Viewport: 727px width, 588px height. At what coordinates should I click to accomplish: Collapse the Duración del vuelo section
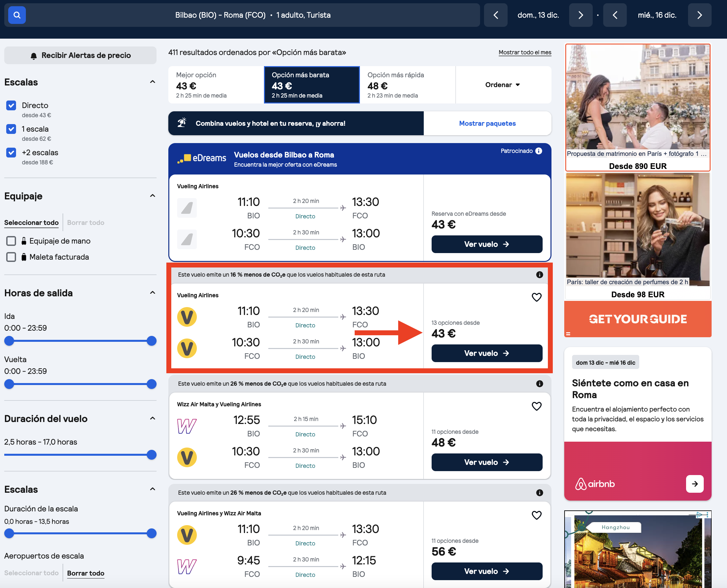click(x=153, y=418)
